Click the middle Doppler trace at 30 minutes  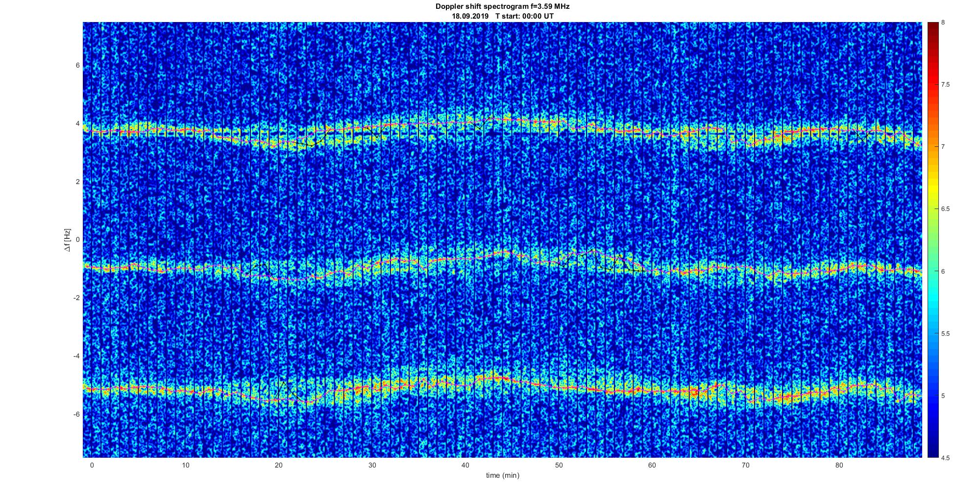372,265
